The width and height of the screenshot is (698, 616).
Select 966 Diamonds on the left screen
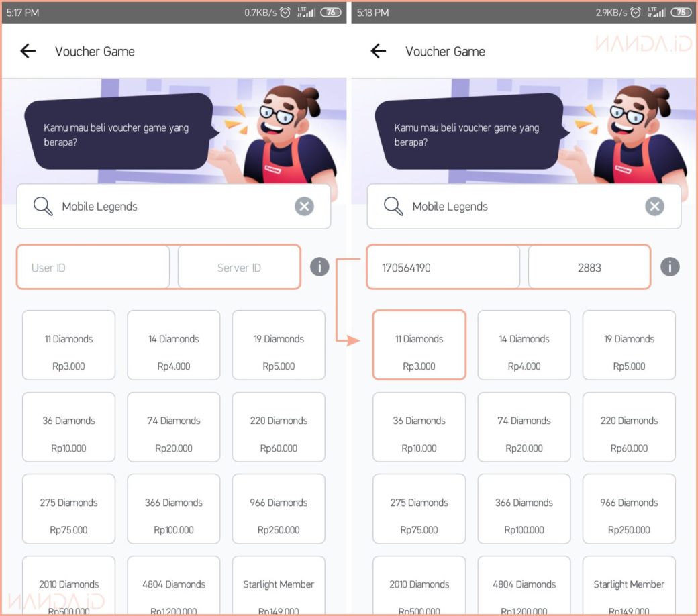click(x=279, y=509)
